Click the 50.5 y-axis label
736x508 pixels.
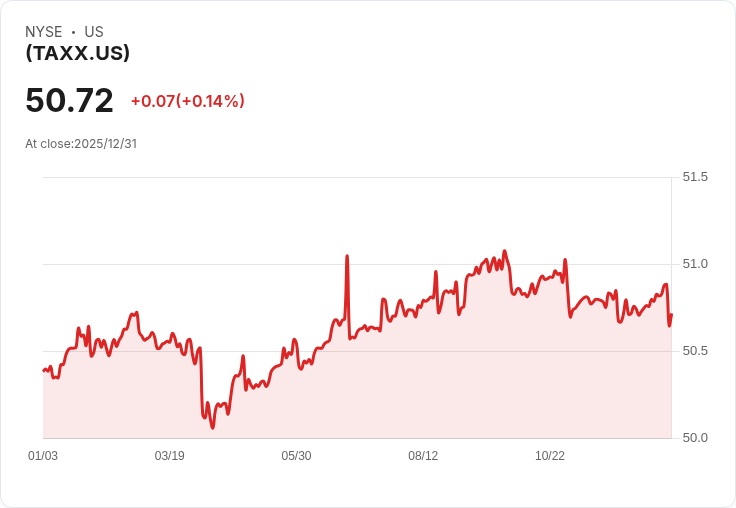coord(695,351)
